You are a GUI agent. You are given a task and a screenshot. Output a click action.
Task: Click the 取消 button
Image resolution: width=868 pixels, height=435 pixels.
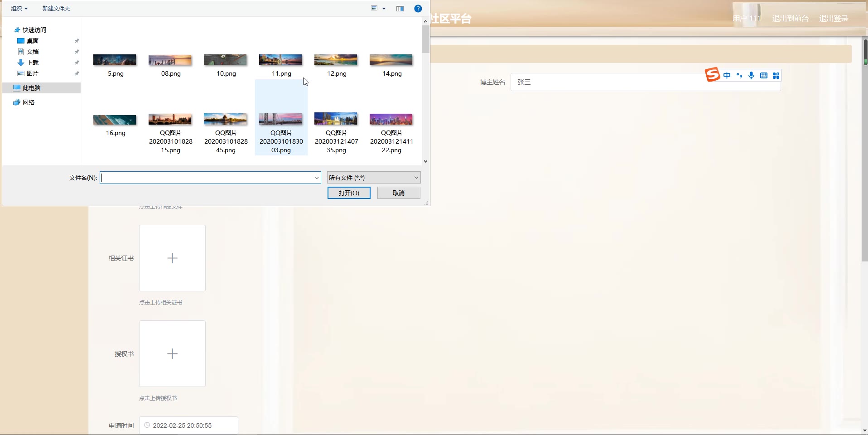(x=399, y=193)
